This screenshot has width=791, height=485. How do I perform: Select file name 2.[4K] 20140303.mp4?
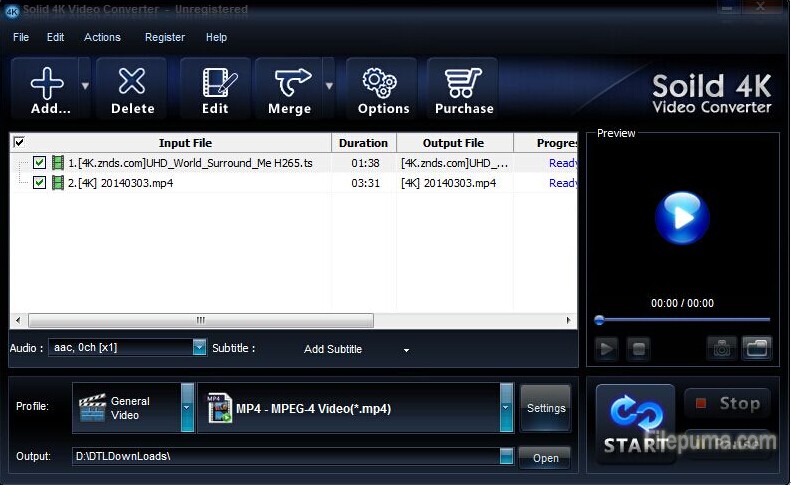(x=121, y=183)
